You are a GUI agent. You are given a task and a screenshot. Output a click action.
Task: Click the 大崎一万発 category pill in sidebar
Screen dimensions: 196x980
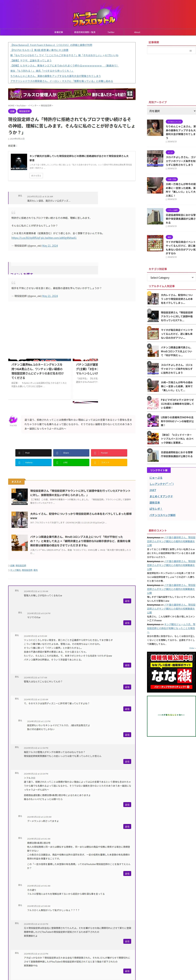point(172,179)
